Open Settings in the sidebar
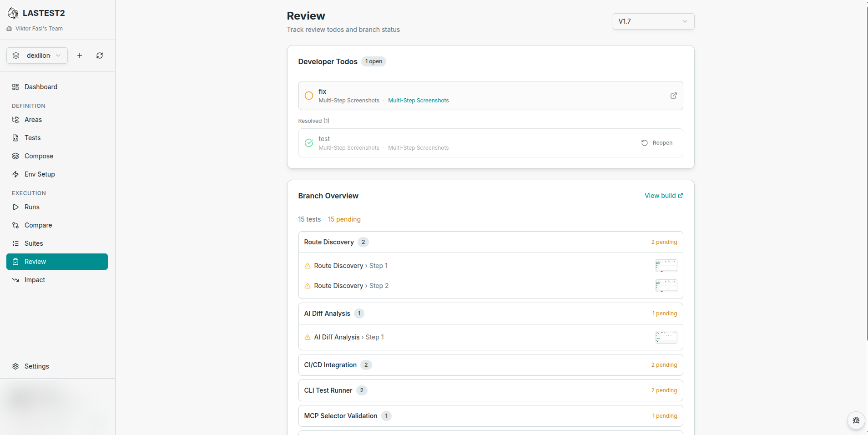The width and height of the screenshot is (868, 435). pyautogui.click(x=57, y=366)
